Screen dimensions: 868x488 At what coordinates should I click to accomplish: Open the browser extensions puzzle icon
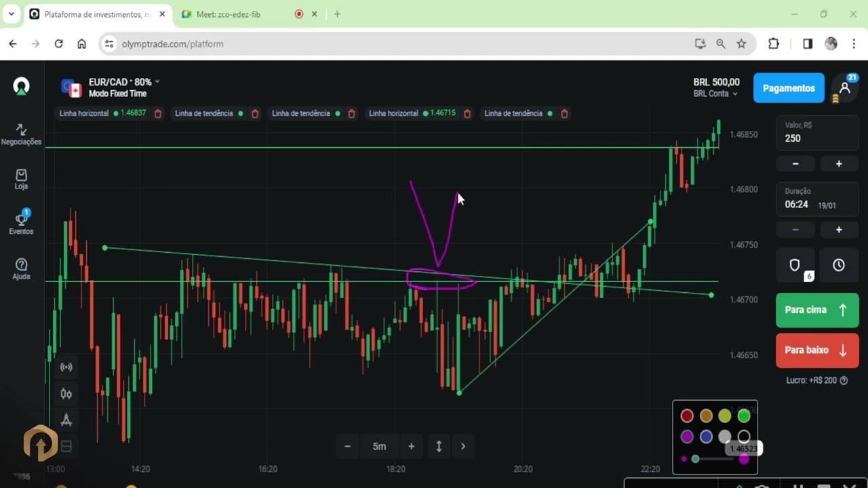(x=774, y=44)
